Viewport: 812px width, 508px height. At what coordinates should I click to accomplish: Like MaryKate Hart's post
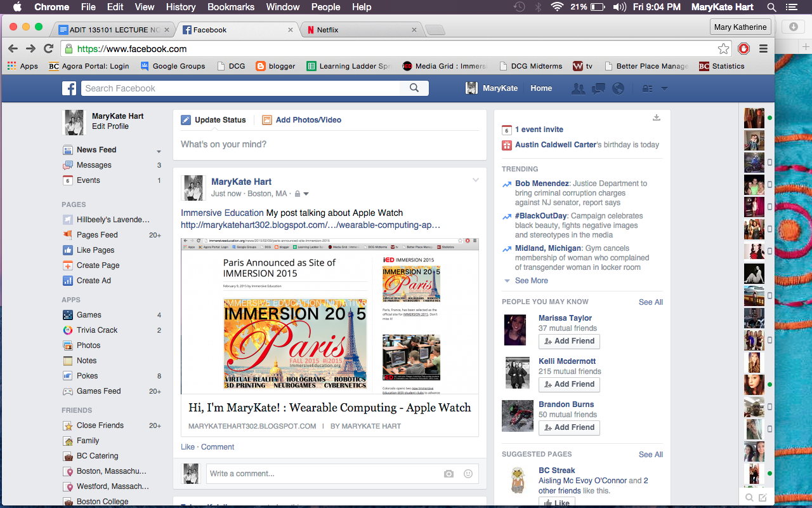(188, 447)
